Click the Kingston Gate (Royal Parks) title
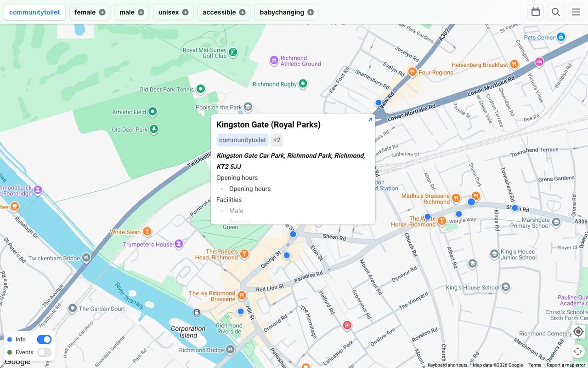This screenshot has width=588, height=368. pyautogui.click(x=268, y=125)
